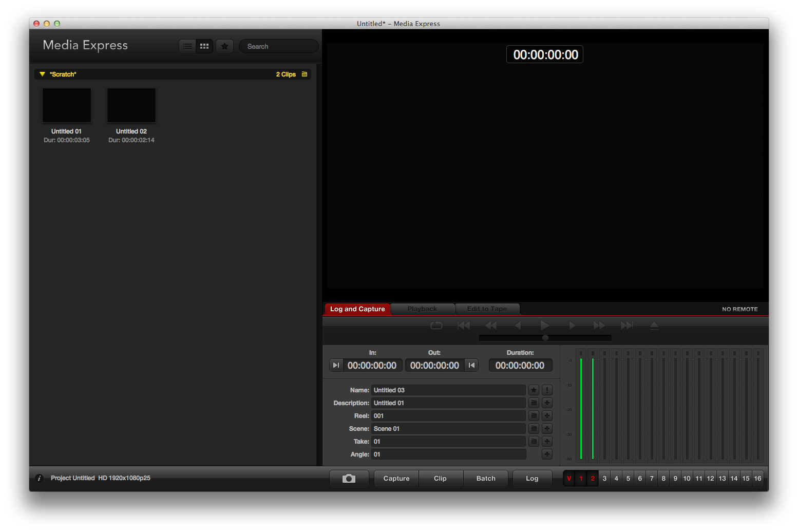Click the Capture button
This screenshot has width=798, height=532.
tap(396, 479)
